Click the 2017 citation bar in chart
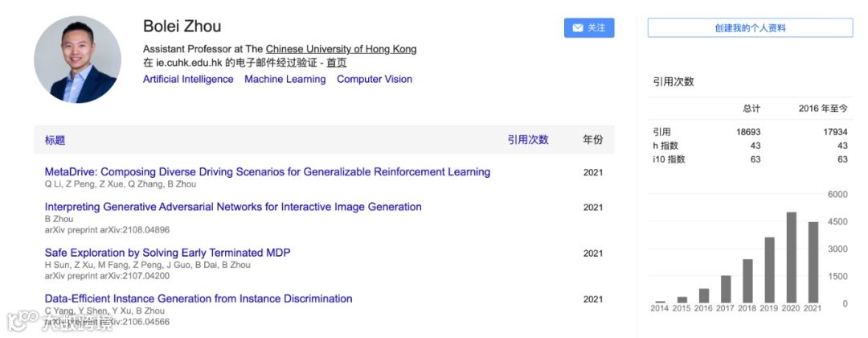Viewport: 868px width, 338px height. (x=726, y=289)
